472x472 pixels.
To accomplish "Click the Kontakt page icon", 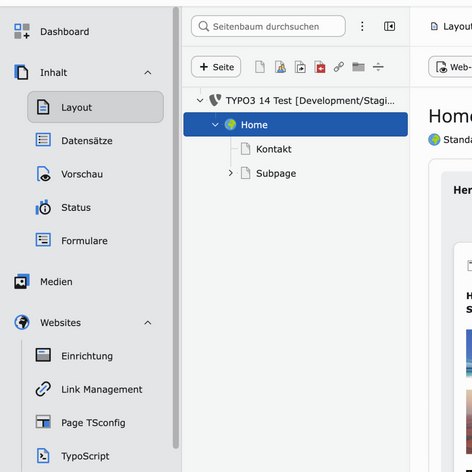I will (246, 149).
